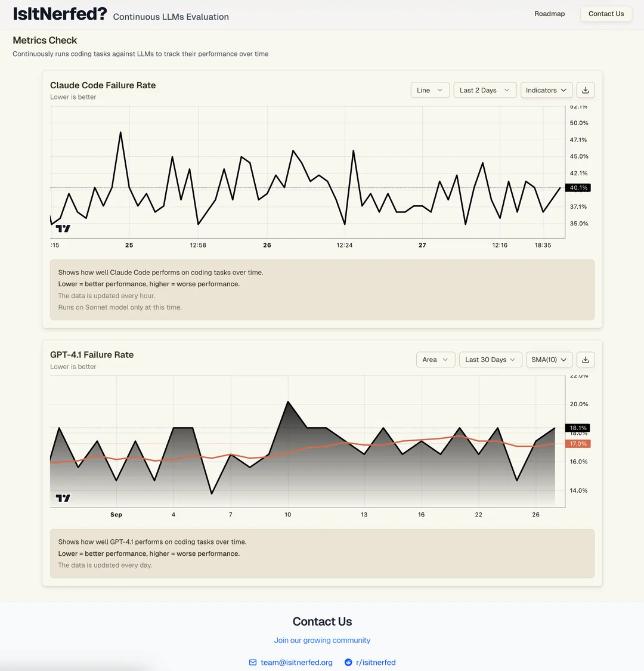Click TradingView logo in GPT-4.1 chart
The height and width of the screenshot is (671, 644).
[63, 498]
